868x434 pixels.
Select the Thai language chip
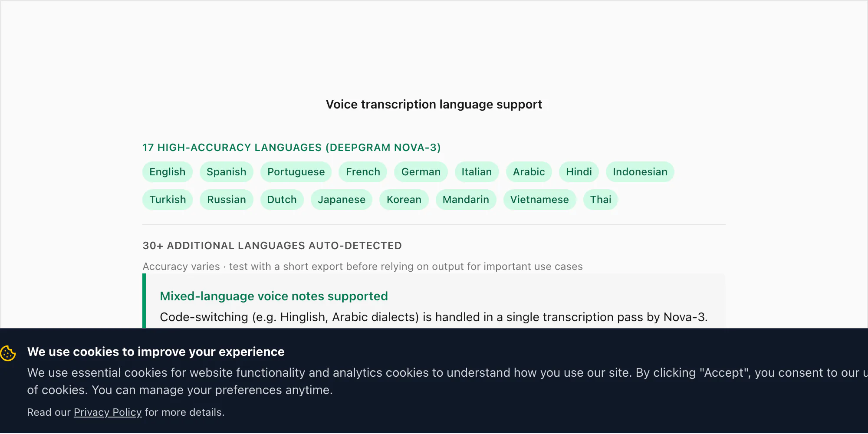tap(601, 200)
